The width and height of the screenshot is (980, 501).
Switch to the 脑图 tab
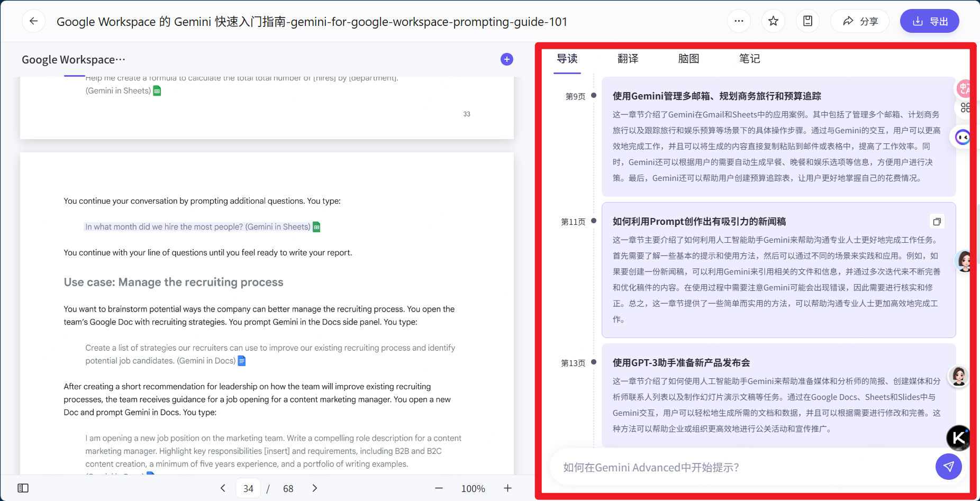(689, 59)
